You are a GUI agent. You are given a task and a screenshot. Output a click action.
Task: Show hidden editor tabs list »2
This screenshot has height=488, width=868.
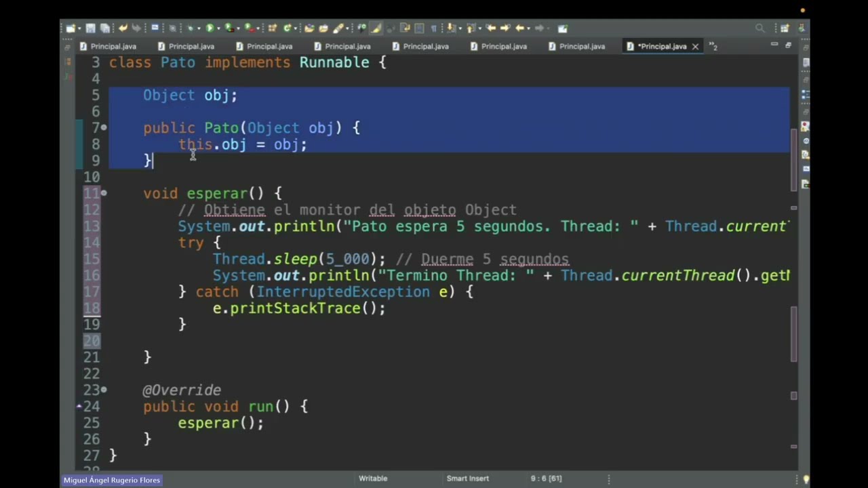[713, 46]
